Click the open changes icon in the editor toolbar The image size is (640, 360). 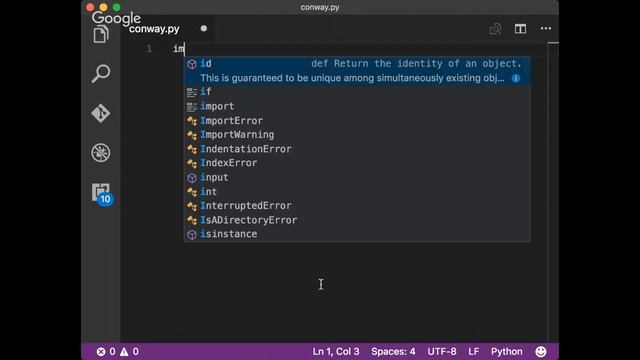(495, 29)
